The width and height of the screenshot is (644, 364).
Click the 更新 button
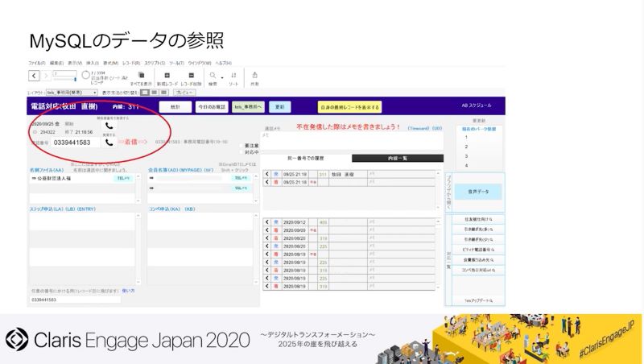(x=280, y=107)
